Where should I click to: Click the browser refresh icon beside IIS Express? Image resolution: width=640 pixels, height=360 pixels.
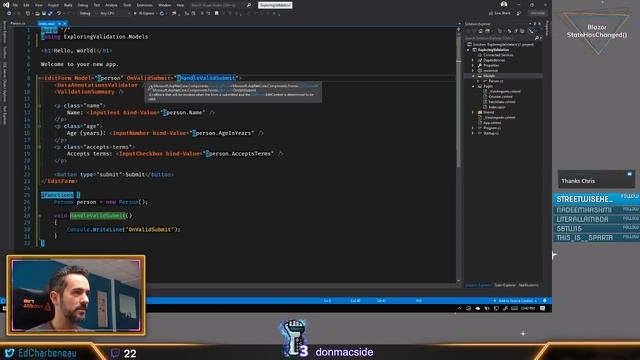pos(162,13)
